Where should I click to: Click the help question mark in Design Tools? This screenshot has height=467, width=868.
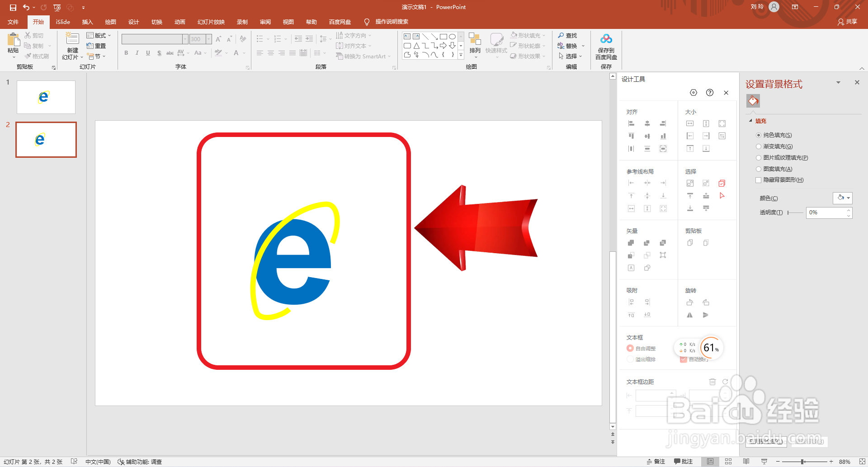coord(710,93)
